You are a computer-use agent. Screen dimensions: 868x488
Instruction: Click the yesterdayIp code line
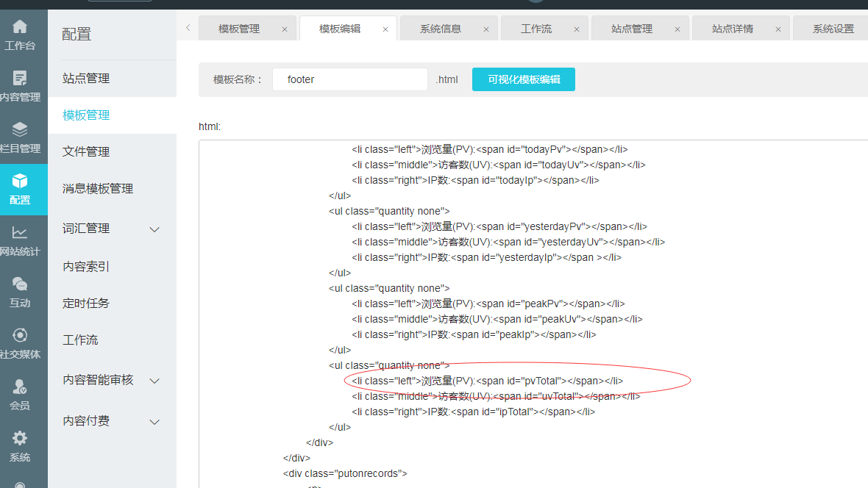point(486,258)
